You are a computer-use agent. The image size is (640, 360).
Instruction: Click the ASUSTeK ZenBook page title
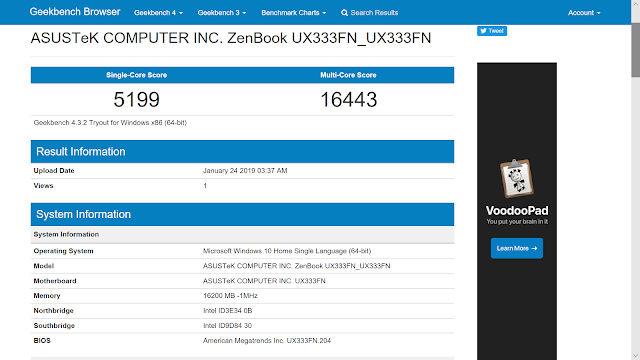[x=231, y=38]
